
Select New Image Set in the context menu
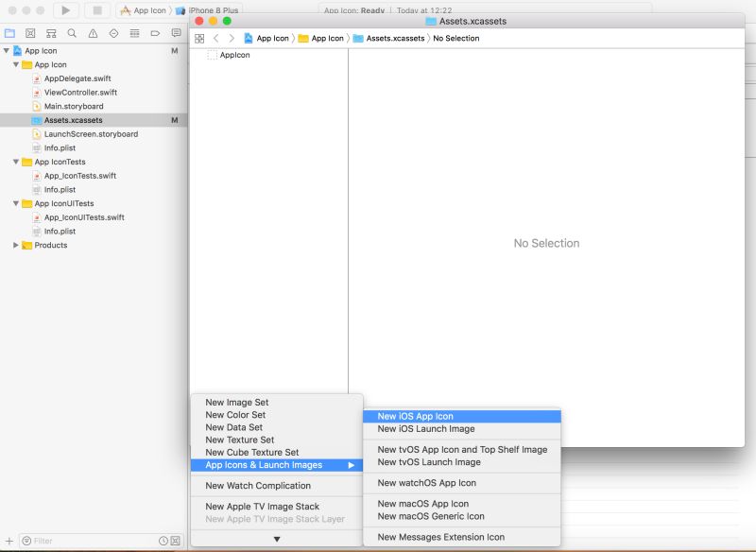tap(236, 401)
